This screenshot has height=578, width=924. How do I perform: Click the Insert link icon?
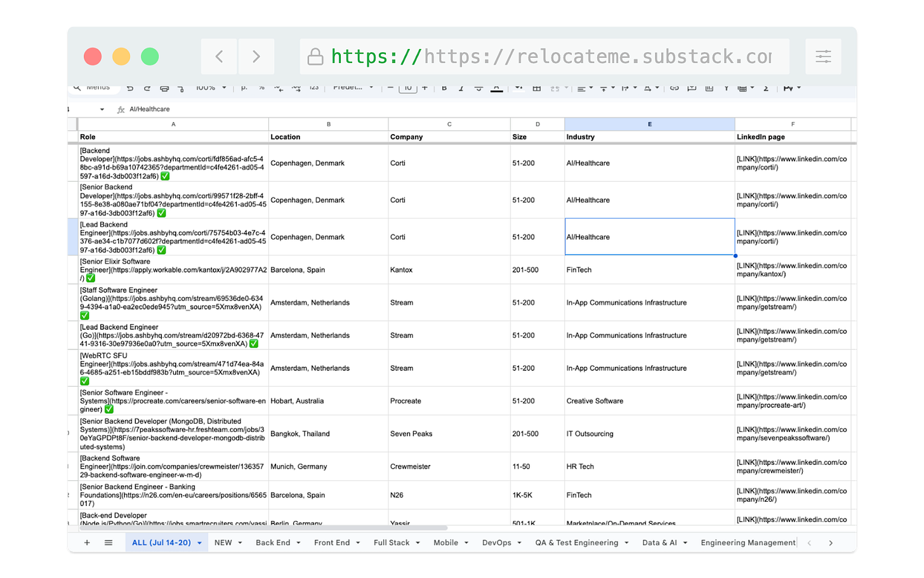pyautogui.click(x=675, y=88)
